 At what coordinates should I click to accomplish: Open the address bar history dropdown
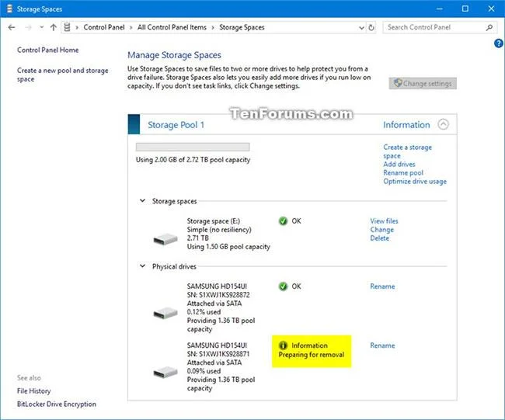point(361,28)
